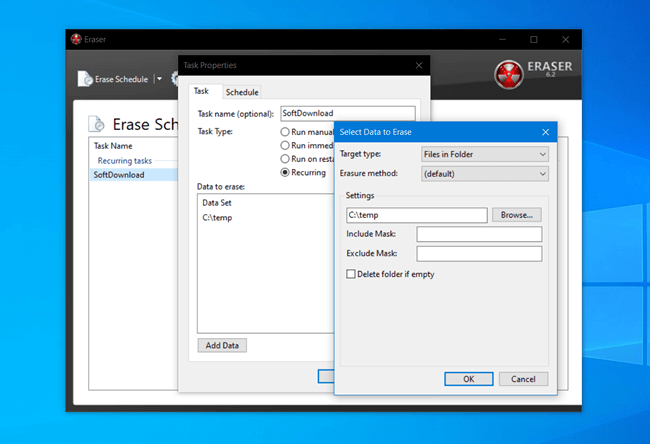Viewport: 650px width, 444px height.
Task: Minimize the Eraser main window
Action: (x=502, y=40)
